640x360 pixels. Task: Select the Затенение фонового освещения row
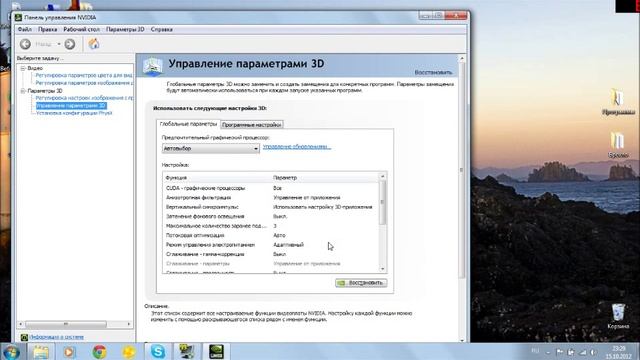coord(271,216)
